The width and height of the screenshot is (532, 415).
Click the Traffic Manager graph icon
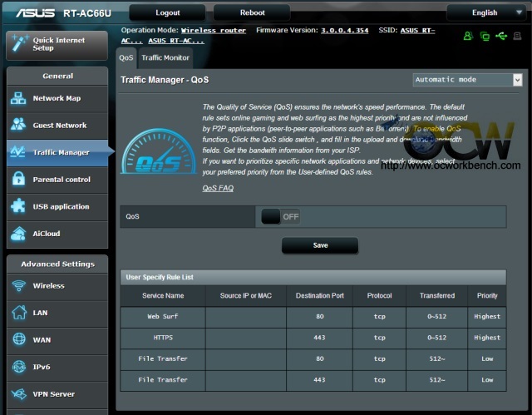point(17,151)
